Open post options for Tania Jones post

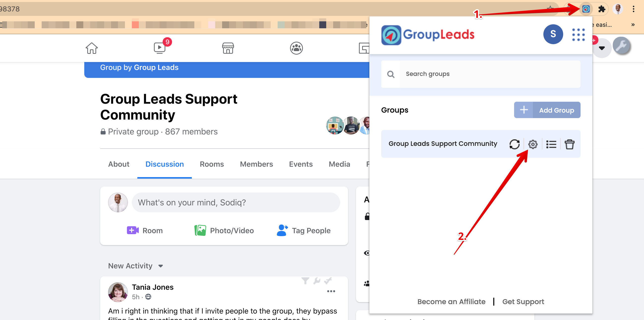[331, 291]
